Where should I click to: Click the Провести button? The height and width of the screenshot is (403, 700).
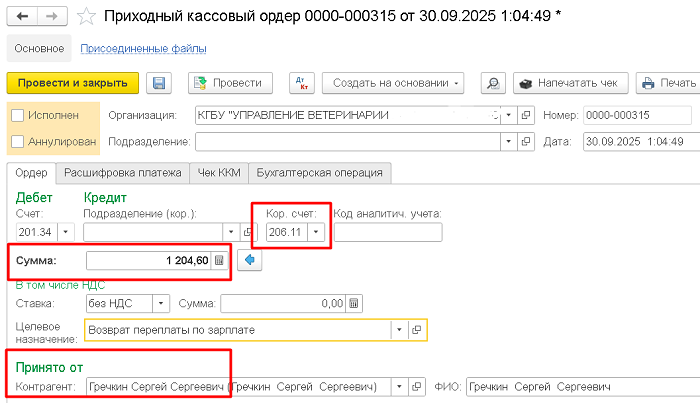tap(230, 83)
